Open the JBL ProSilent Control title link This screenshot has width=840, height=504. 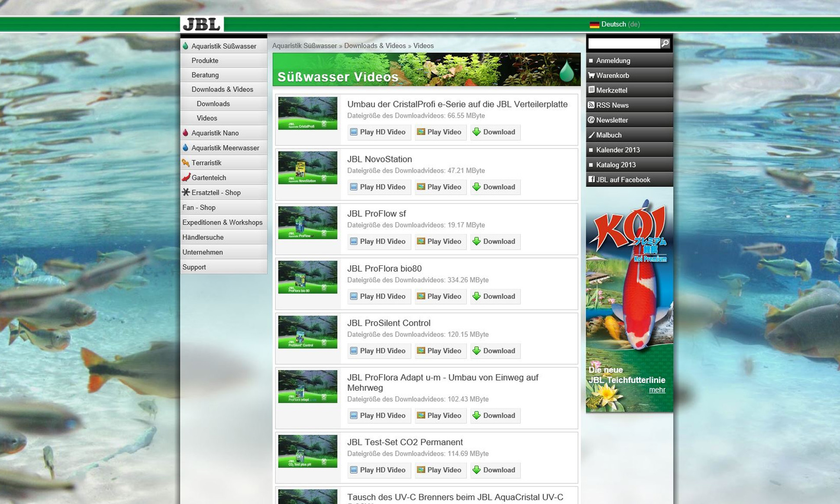tap(389, 323)
